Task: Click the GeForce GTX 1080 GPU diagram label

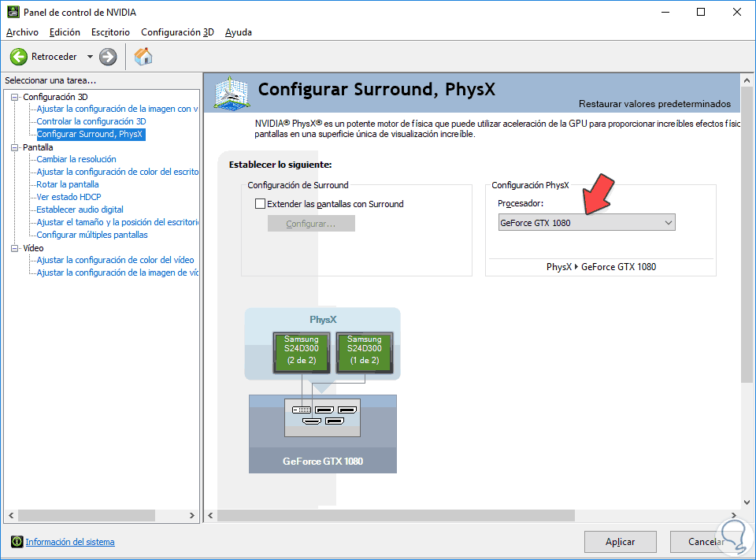Action: click(x=323, y=461)
